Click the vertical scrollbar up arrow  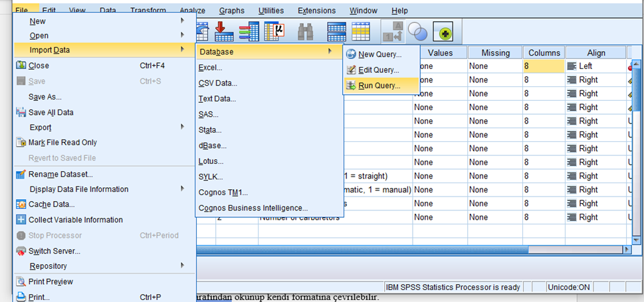coord(636,64)
